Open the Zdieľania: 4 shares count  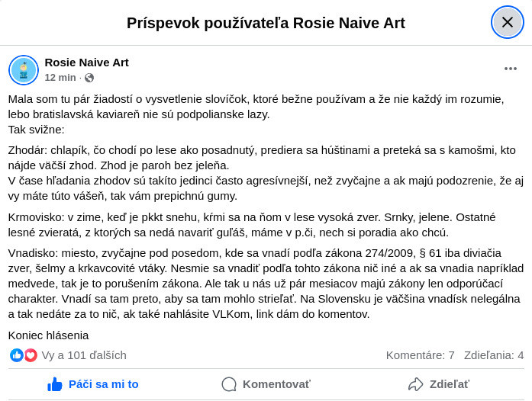click(x=494, y=355)
